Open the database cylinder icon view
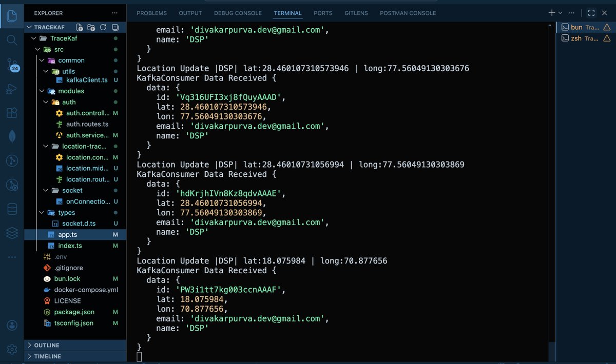Viewport: 616px width, 364px height. pyautogui.click(x=12, y=209)
